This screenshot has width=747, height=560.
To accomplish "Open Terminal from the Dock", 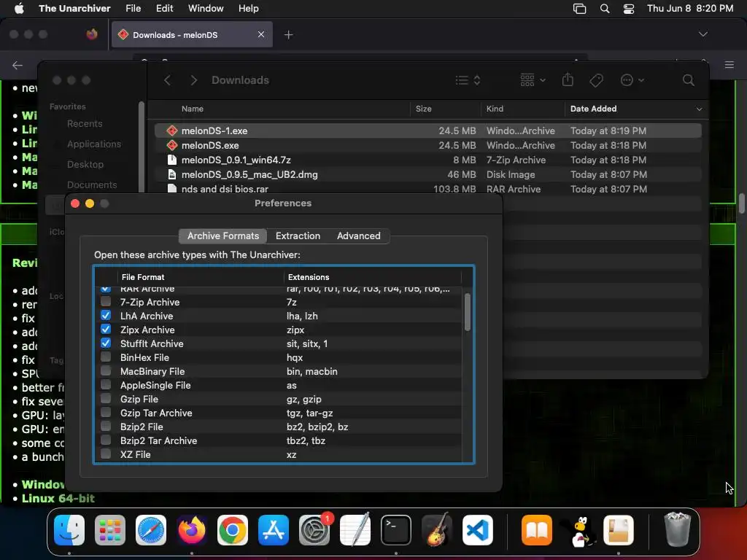I will 396,530.
